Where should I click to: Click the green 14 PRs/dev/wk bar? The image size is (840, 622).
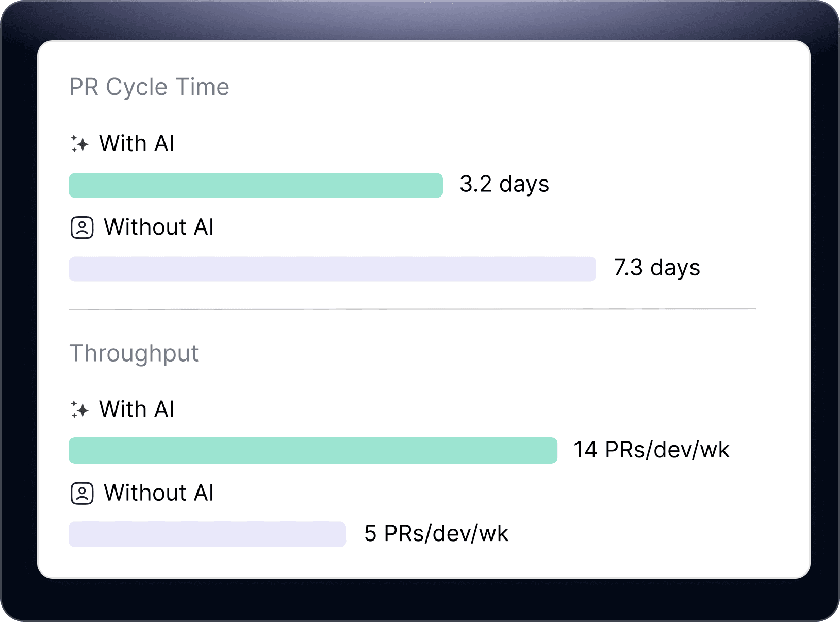(x=312, y=450)
